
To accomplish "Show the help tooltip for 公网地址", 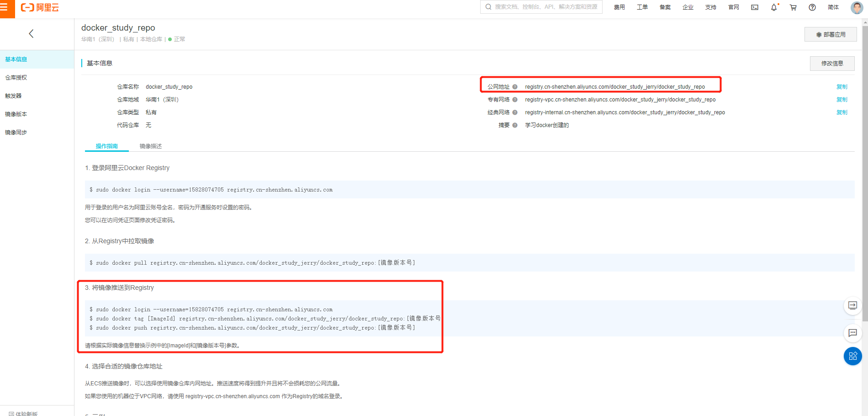I will (515, 87).
